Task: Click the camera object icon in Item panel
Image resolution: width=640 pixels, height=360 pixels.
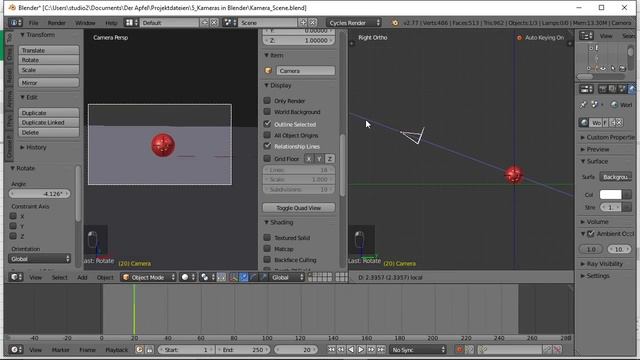Action: click(x=268, y=71)
